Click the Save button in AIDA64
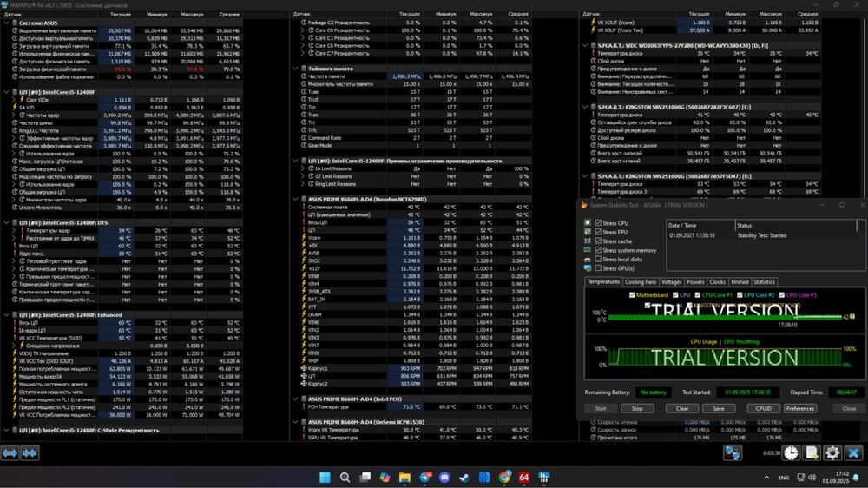 [719, 408]
